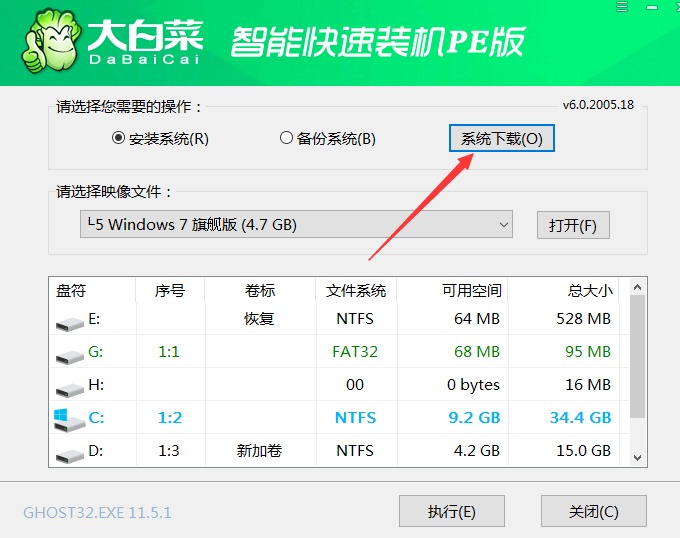Screen dimensions: 680x538
Task: Click scrollbar down arrow in partition list
Action: [x=637, y=457]
